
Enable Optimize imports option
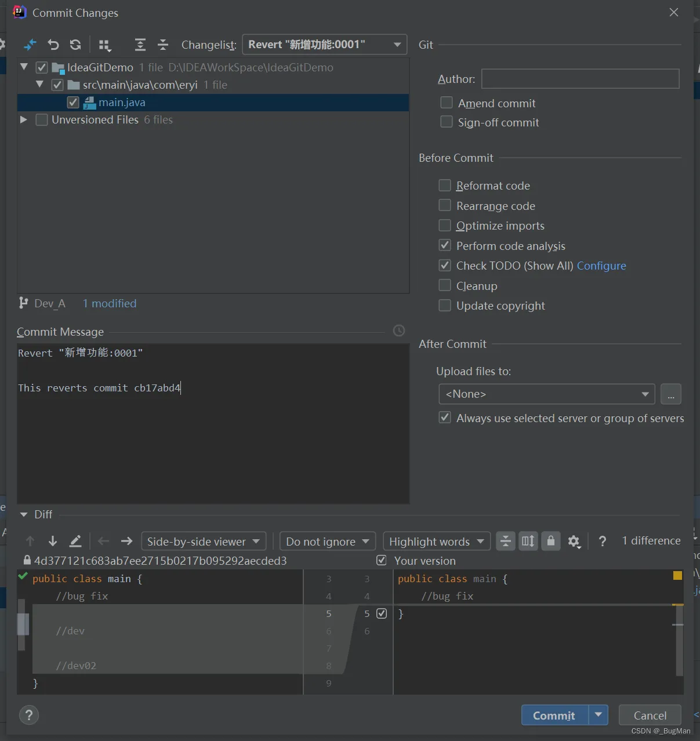tap(445, 225)
